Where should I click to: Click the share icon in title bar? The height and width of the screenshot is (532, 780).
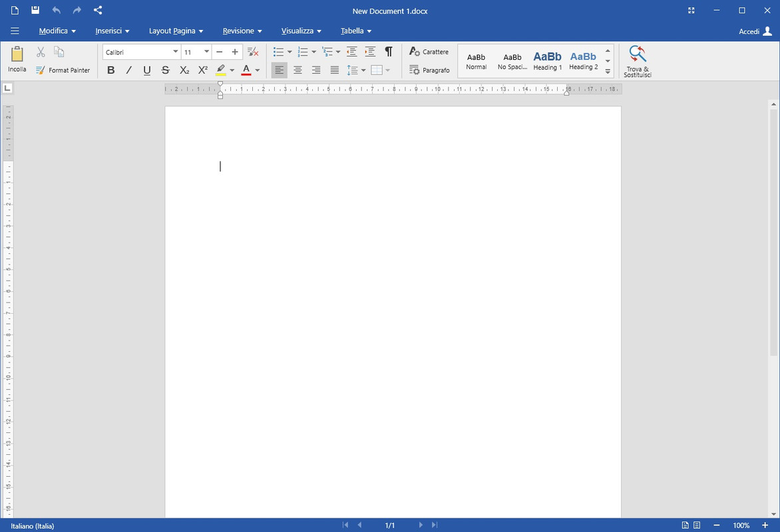(x=97, y=10)
